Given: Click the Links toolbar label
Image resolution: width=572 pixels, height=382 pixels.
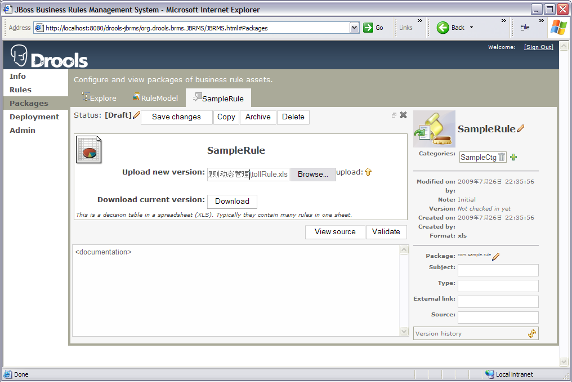Looking at the screenshot, I should [406, 27].
